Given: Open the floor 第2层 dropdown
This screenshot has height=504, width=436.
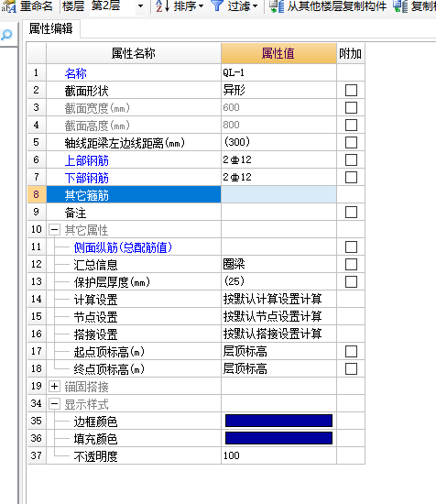Looking at the screenshot, I should tap(140, 6).
